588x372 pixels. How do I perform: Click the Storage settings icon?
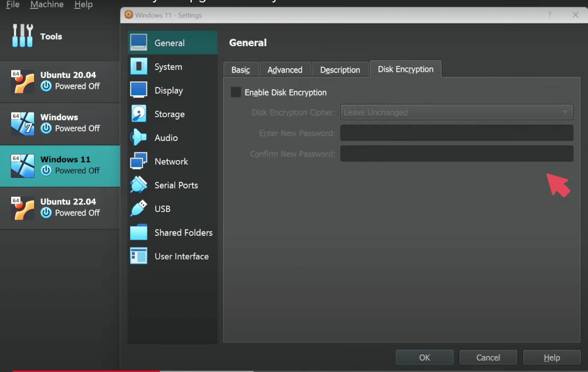click(x=138, y=114)
